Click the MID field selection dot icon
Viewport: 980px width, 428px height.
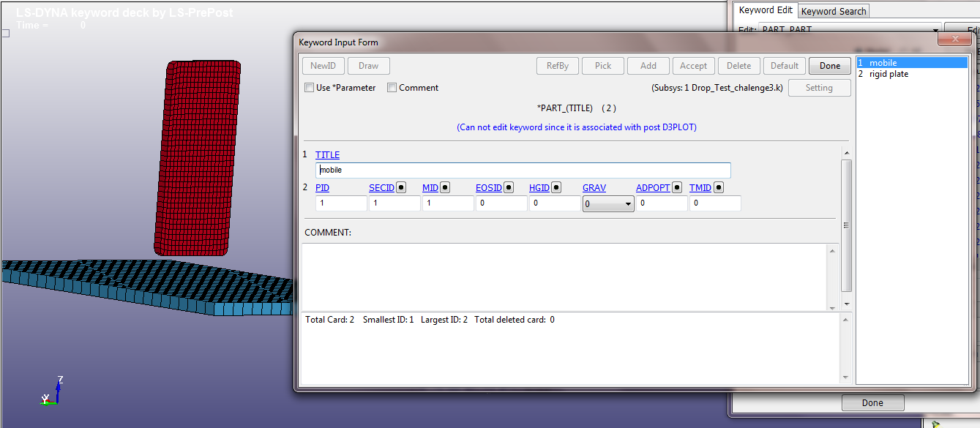pos(445,187)
